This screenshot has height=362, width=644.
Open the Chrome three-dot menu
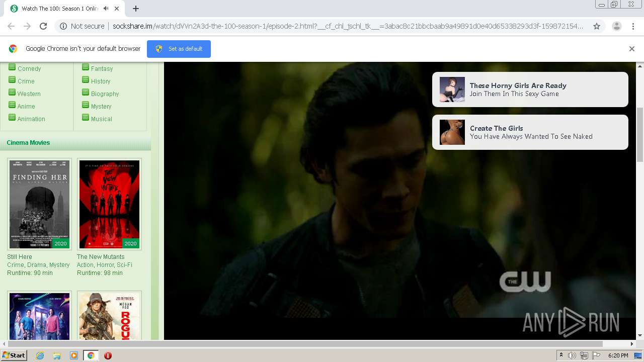[632, 26]
